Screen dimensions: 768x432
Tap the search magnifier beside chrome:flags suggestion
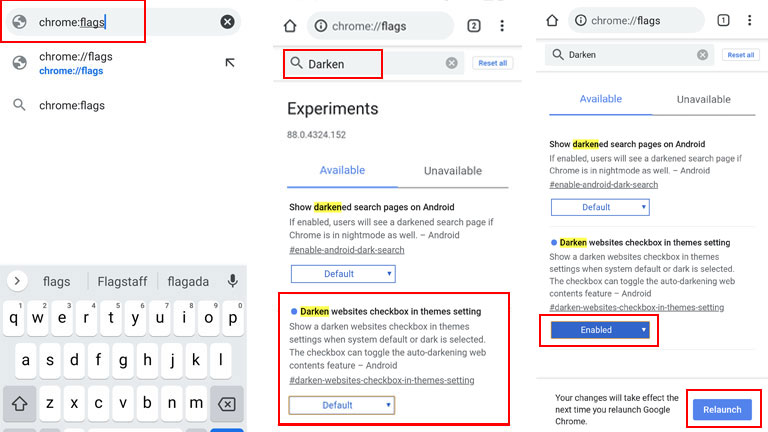[19, 105]
